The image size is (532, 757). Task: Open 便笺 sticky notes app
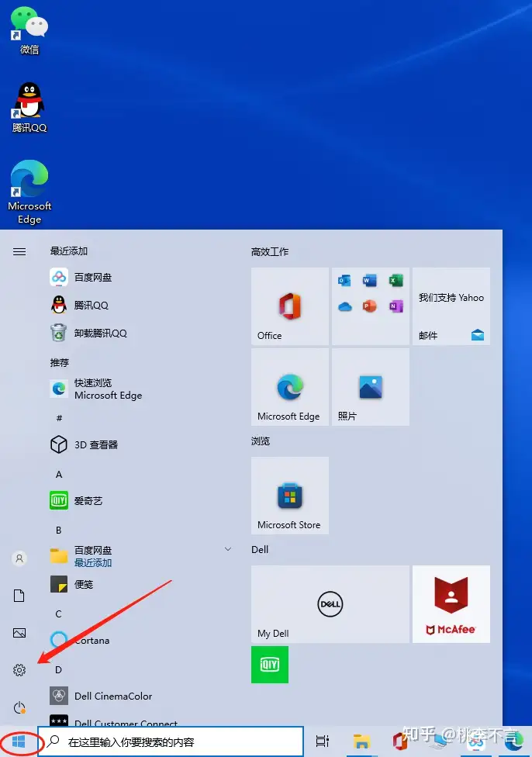pyautogui.click(x=140, y=584)
